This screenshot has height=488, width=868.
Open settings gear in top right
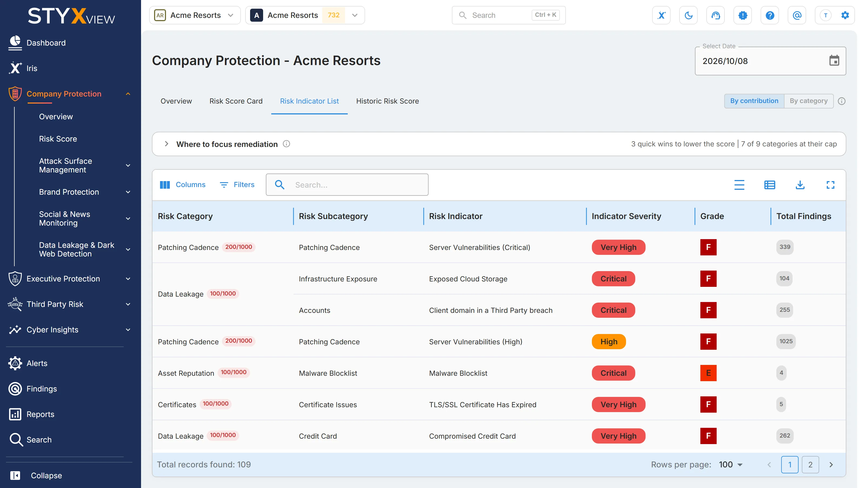coord(845,15)
